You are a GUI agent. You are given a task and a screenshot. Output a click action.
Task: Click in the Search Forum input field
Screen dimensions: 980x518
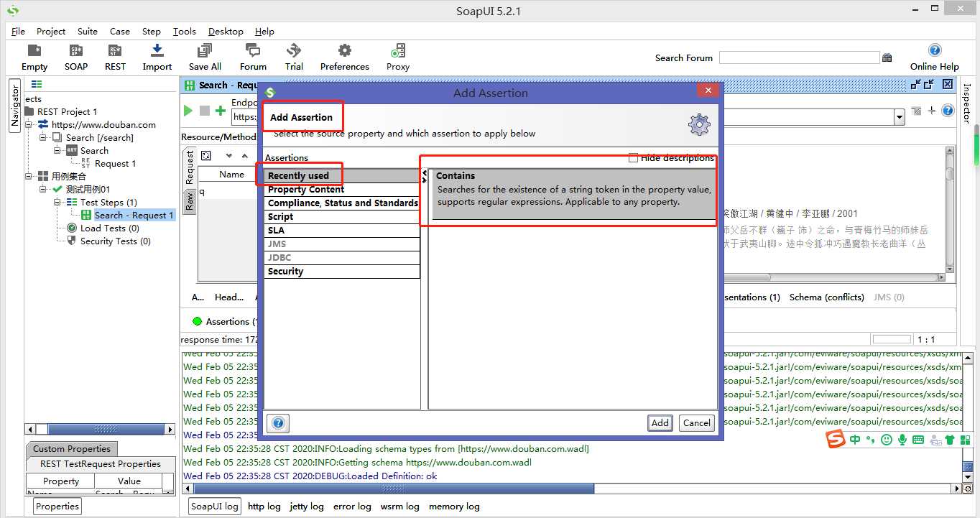(799, 57)
